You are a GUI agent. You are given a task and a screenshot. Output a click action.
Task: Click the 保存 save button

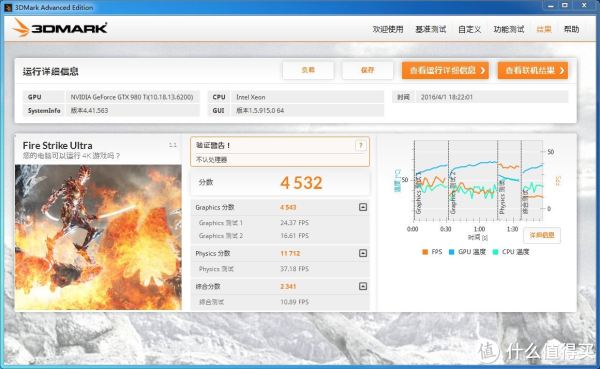[367, 70]
